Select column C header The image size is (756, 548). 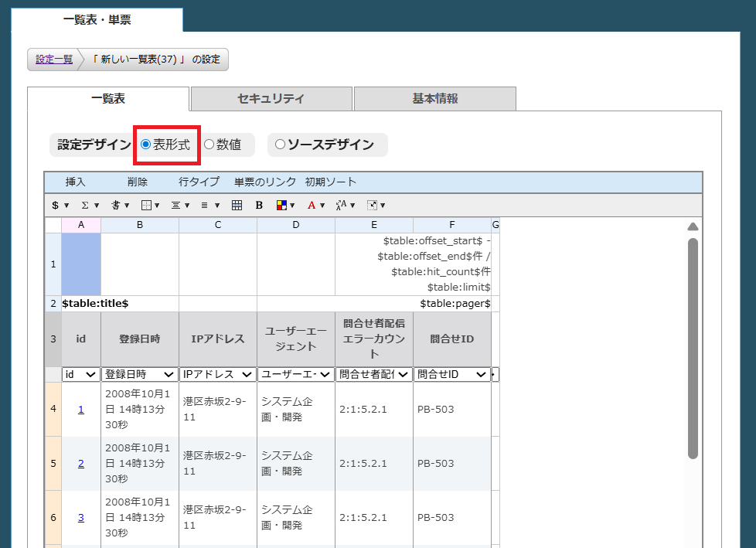click(218, 225)
